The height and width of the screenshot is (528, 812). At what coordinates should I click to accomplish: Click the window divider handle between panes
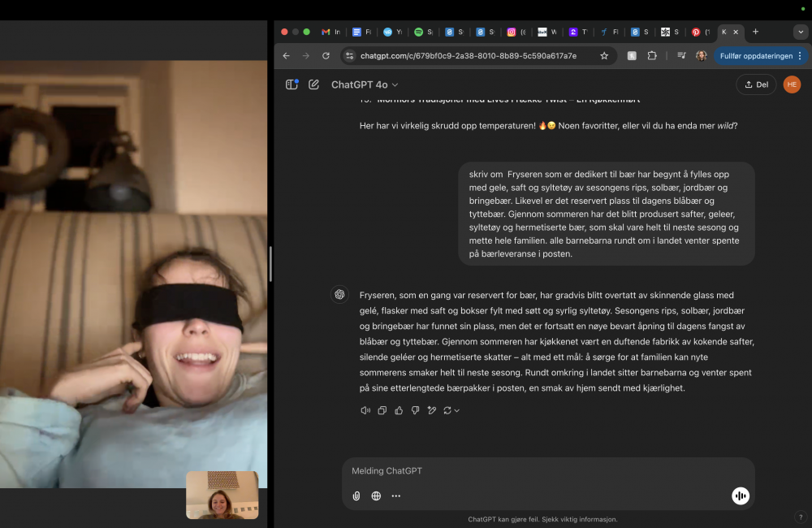[270, 264]
